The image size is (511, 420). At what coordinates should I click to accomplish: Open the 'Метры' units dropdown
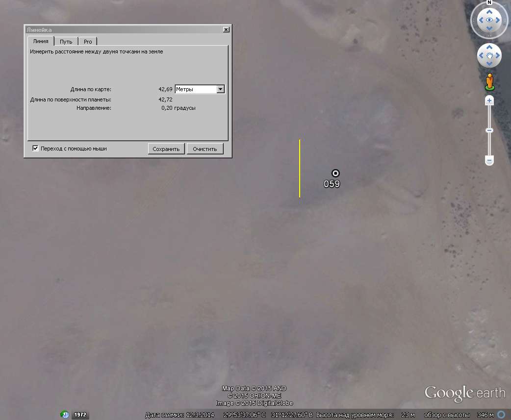[220, 89]
